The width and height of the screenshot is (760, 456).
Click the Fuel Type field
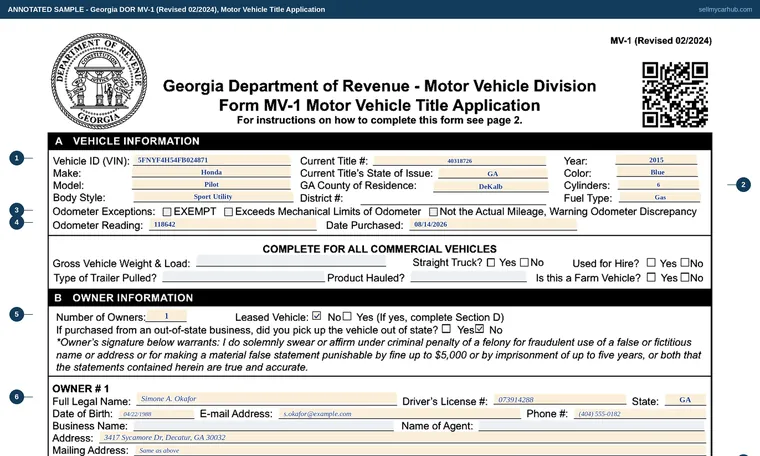660,197
